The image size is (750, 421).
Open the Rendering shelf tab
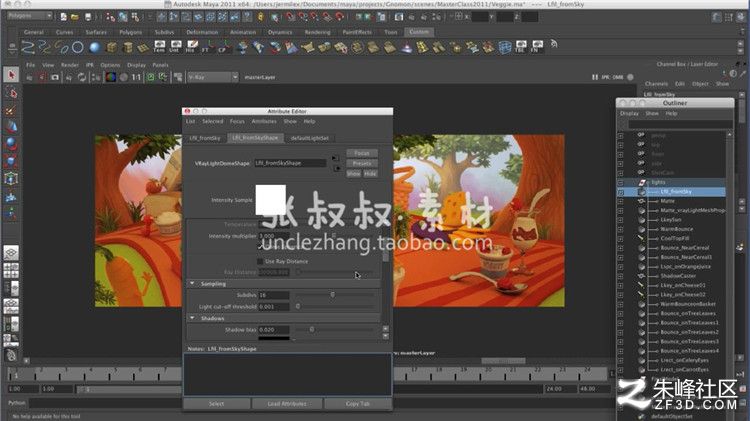tap(318, 32)
